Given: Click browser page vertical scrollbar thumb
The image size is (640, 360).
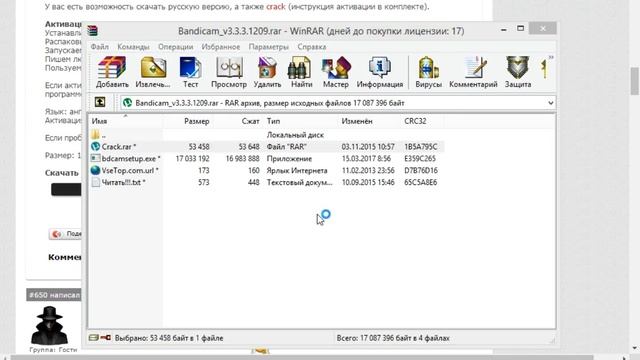Looking at the screenshot, I should pos(635,81).
